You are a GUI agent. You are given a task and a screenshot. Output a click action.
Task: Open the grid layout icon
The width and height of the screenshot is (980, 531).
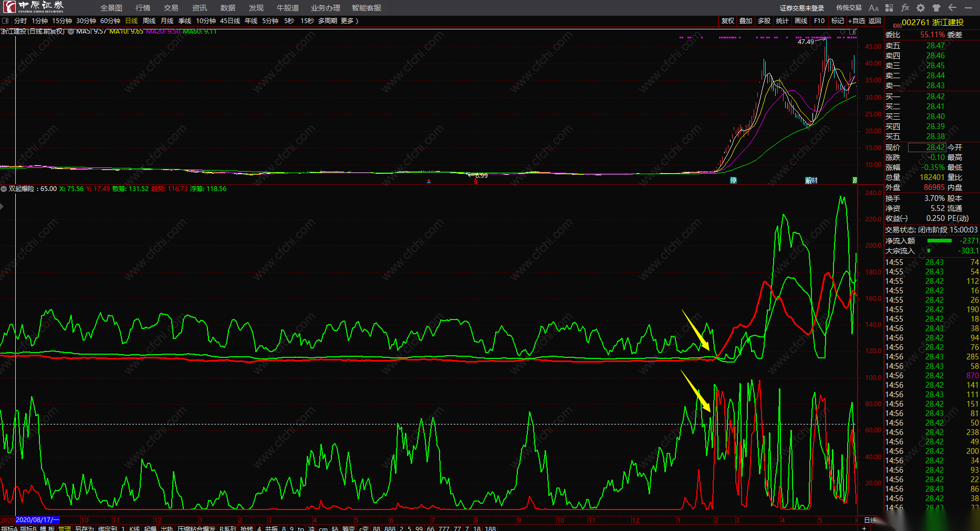[x=889, y=8]
